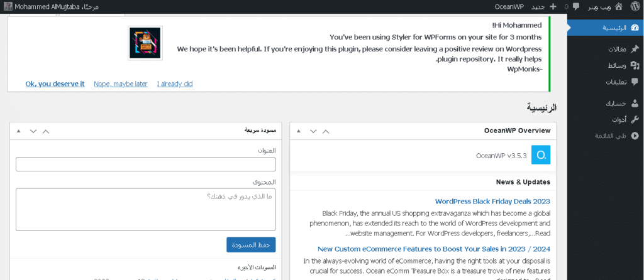
Task: Open WordPress Black Friday Deals 2023 article
Action: tap(492, 202)
